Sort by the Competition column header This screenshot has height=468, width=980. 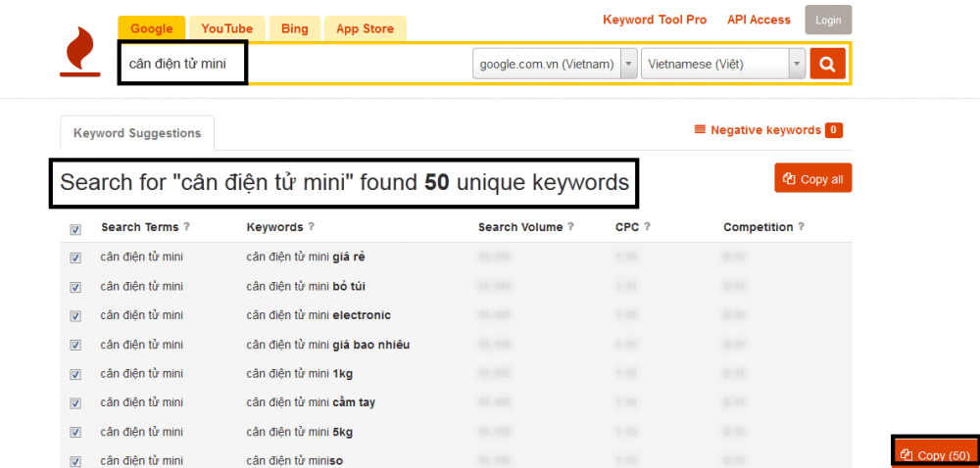(759, 227)
